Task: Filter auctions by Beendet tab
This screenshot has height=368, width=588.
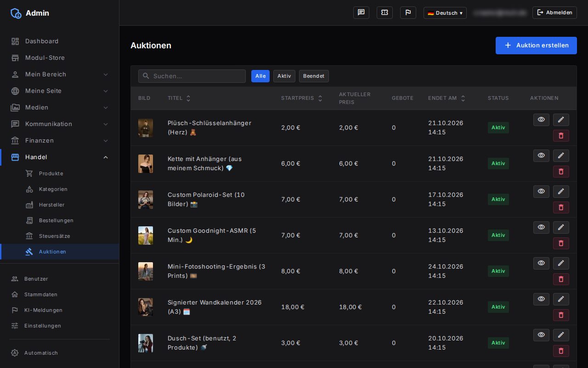Action: click(x=314, y=76)
